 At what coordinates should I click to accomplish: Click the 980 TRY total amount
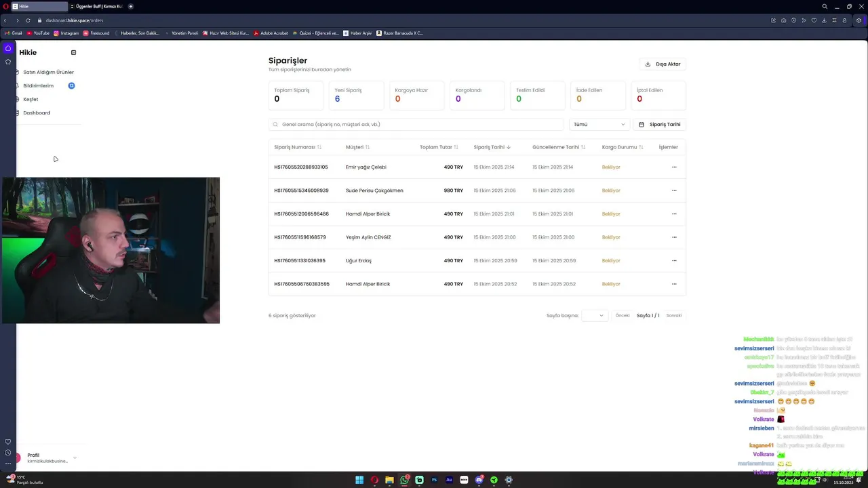[x=454, y=190]
